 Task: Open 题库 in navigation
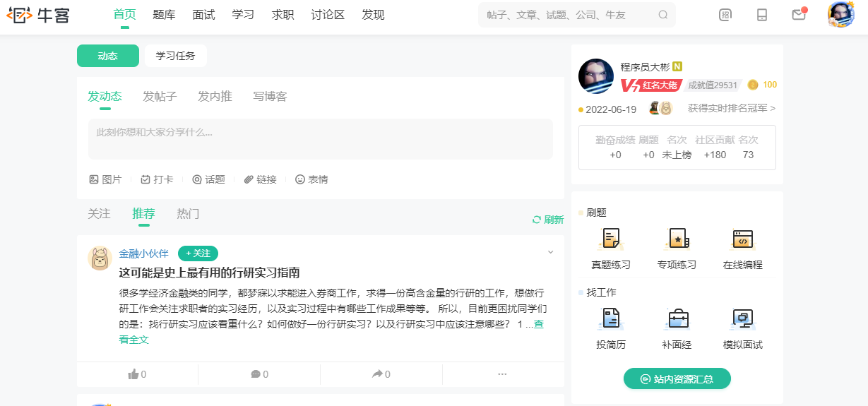pos(164,14)
